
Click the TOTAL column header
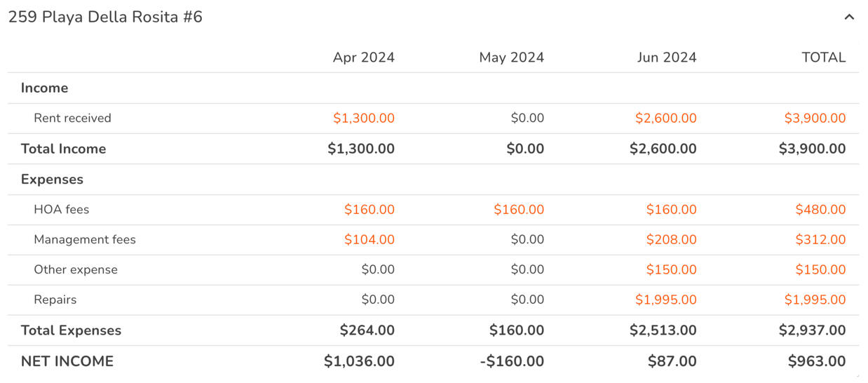tap(823, 58)
